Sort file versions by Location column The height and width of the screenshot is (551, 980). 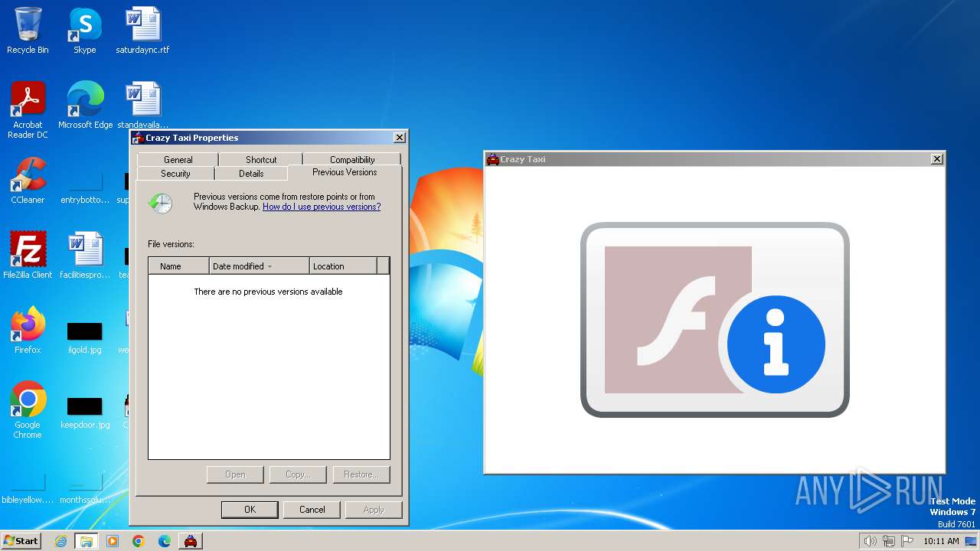point(344,266)
